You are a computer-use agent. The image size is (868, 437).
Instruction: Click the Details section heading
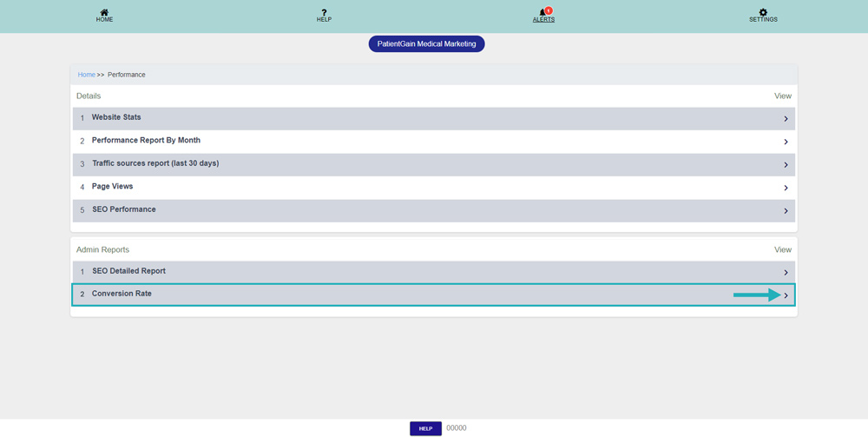click(x=89, y=96)
